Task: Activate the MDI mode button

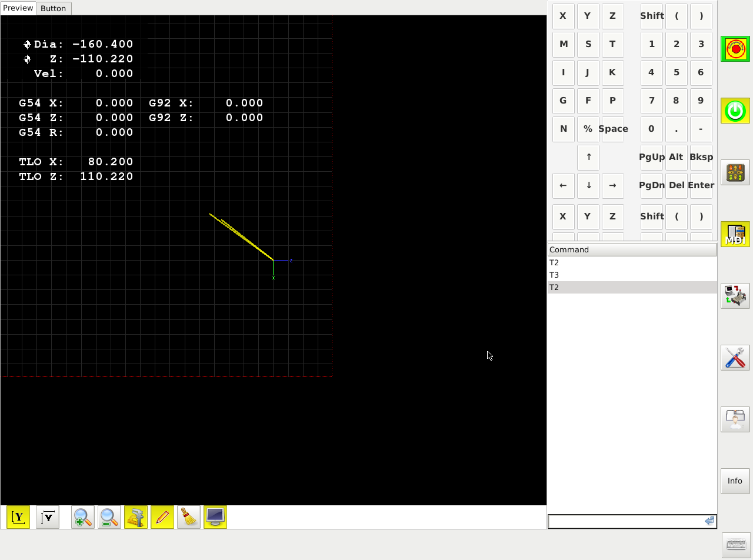Action: click(x=735, y=234)
